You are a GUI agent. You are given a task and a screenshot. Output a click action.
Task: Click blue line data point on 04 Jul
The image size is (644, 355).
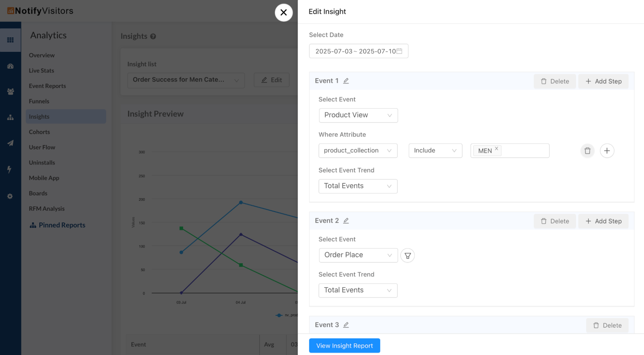click(x=241, y=202)
